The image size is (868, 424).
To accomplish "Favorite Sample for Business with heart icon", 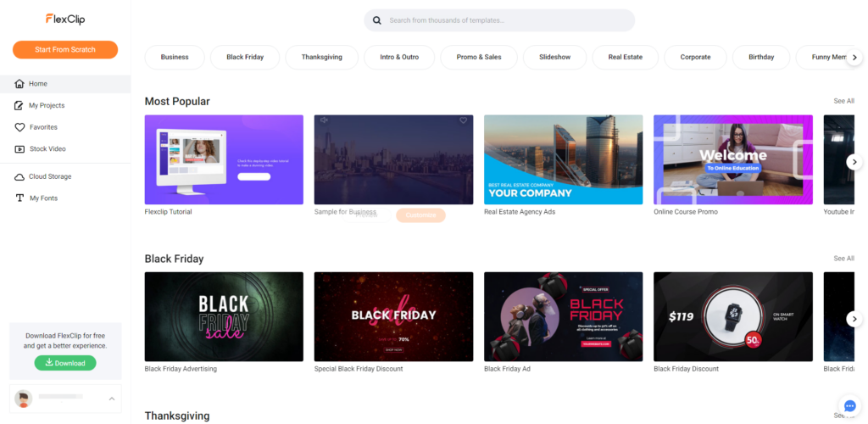I will [x=464, y=120].
